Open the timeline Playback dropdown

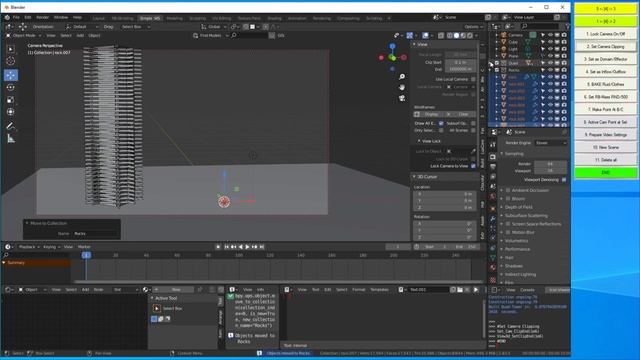click(28, 247)
